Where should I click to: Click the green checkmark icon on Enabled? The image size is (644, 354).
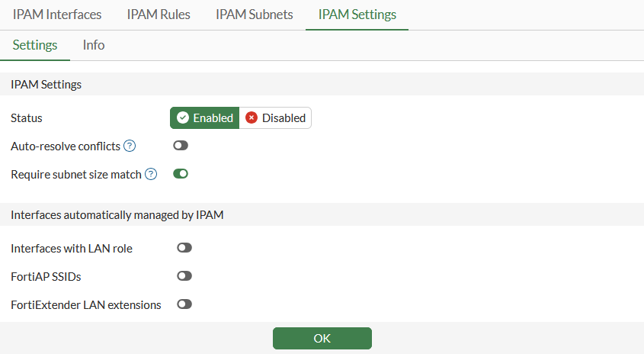click(183, 118)
